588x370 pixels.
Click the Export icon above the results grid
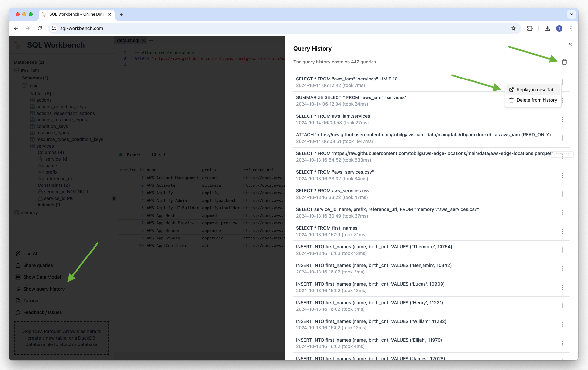[121, 155]
